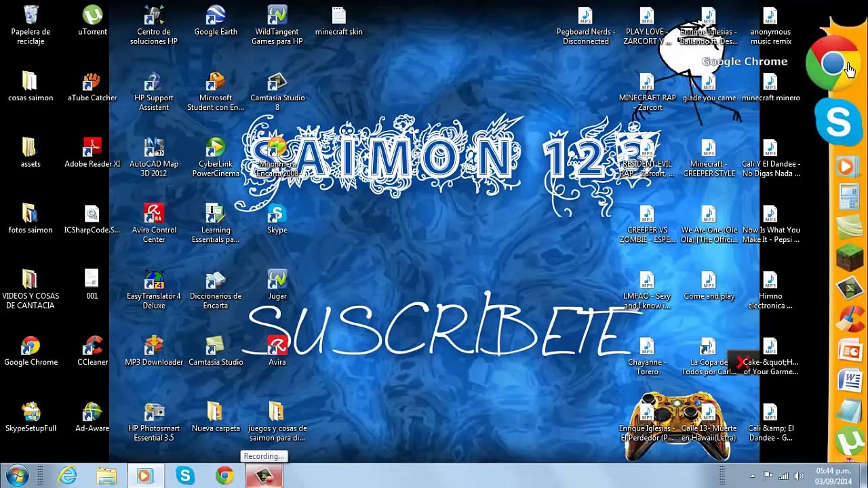
Task: Launch uTorrent from the desktop icon
Action: click(92, 20)
